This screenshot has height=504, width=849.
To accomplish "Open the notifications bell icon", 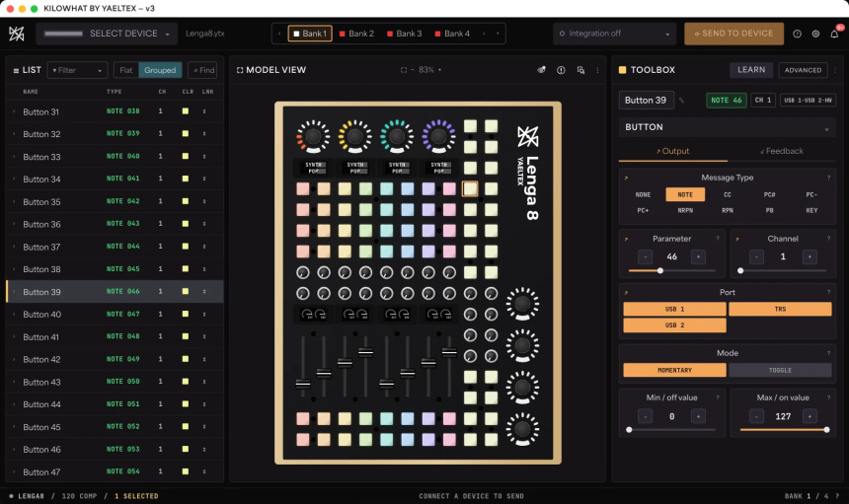I will 834,34.
